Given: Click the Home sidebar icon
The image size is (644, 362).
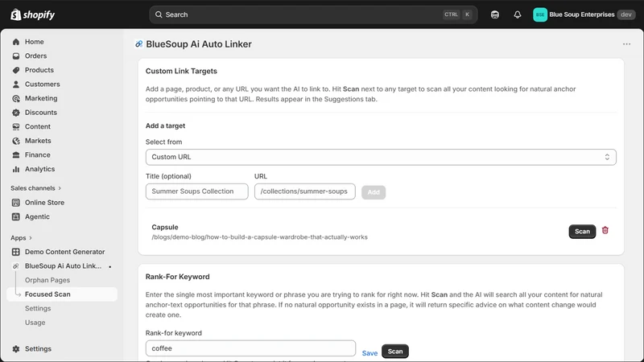Looking at the screenshot, I should click(x=16, y=42).
